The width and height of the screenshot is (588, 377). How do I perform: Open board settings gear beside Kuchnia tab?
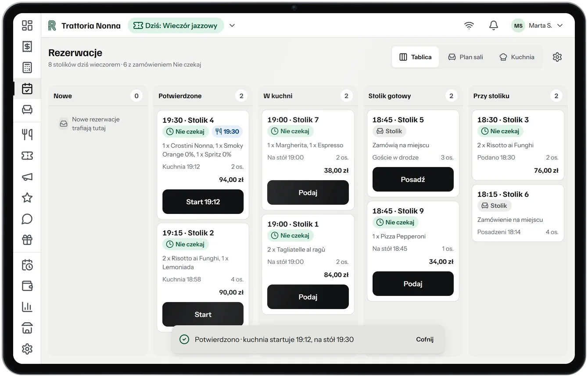[557, 57]
